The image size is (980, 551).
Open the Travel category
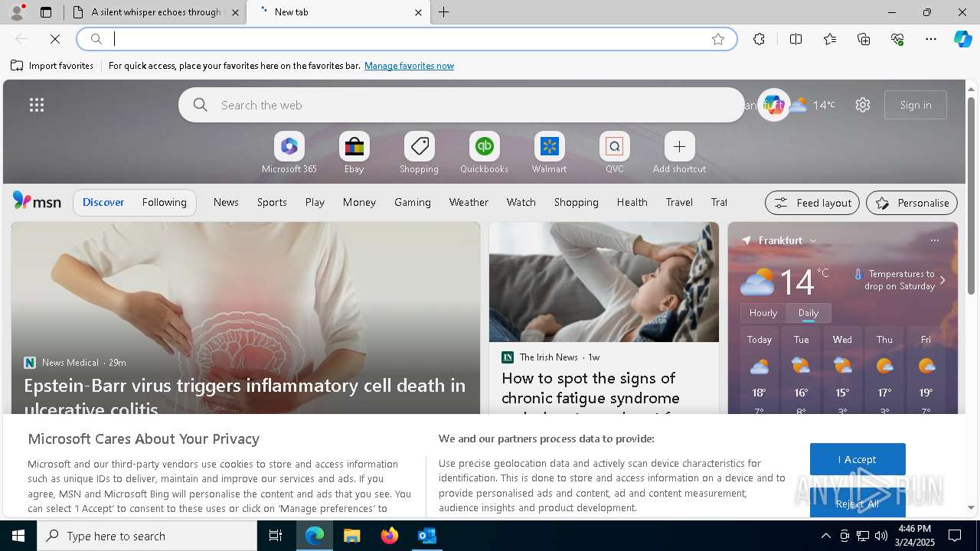[x=679, y=202]
